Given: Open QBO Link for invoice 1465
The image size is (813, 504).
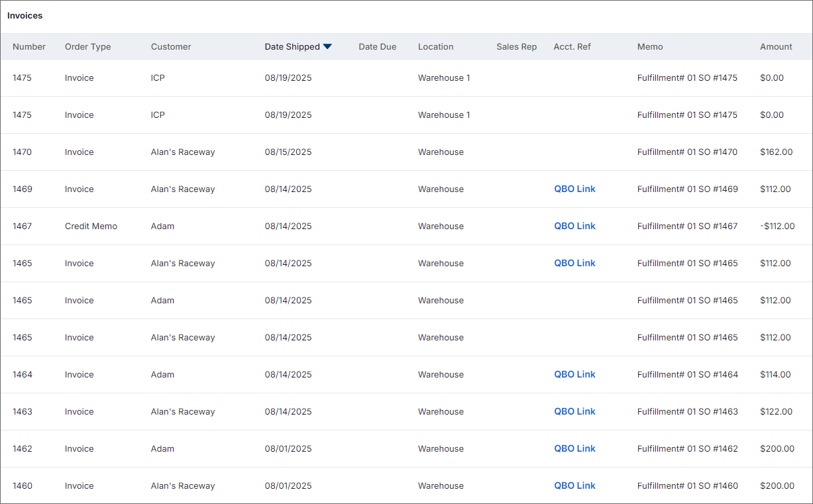Looking at the screenshot, I should coord(574,263).
